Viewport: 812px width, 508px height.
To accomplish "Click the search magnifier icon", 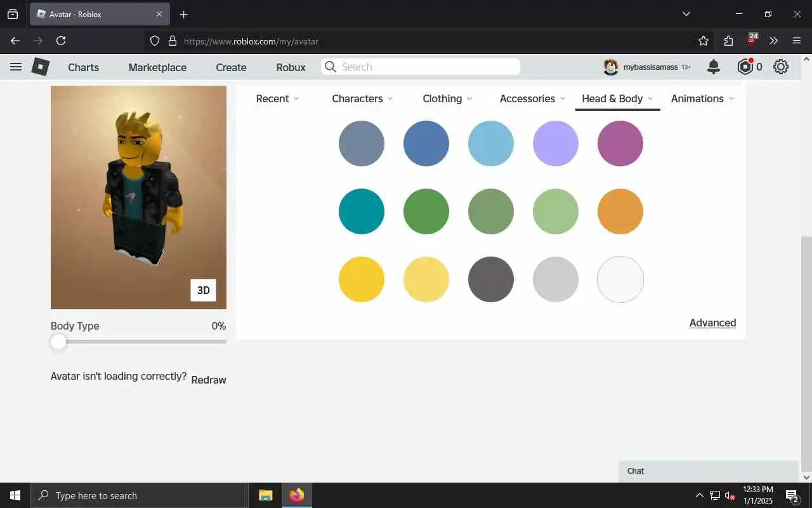I will pyautogui.click(x=331, y=67).
